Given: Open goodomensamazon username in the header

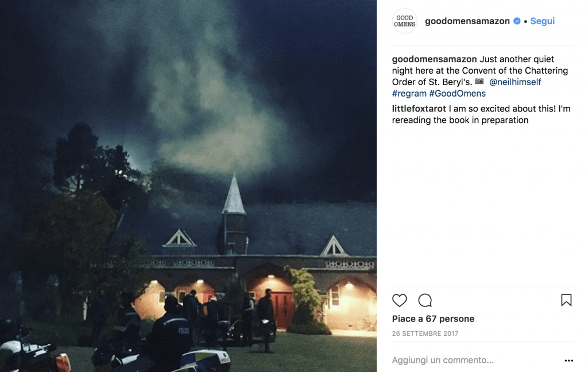Looking at the screenshot, I should tap(467, 21).
